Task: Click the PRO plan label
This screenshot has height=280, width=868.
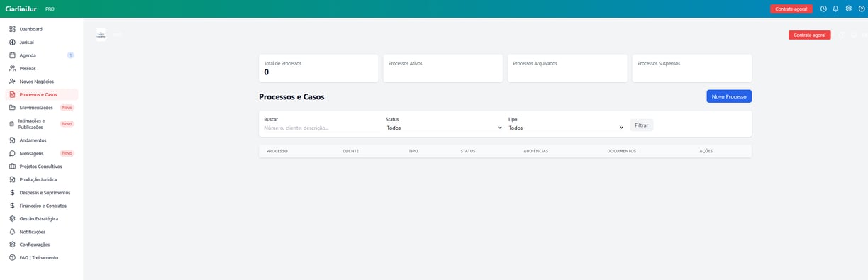Action: [x=50, y=9]
